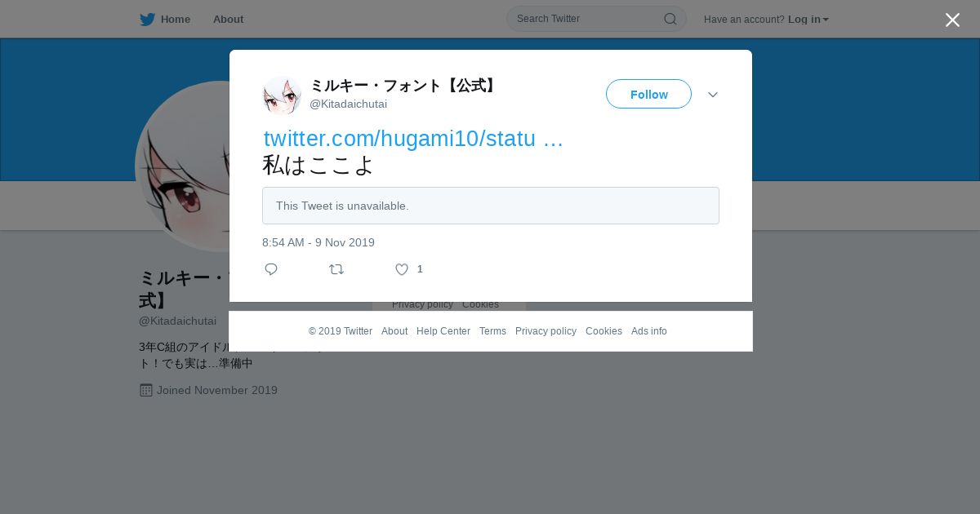Screen dimensions: 980x514
Task: Open Help Center in the footer
Action: [443, 331]
